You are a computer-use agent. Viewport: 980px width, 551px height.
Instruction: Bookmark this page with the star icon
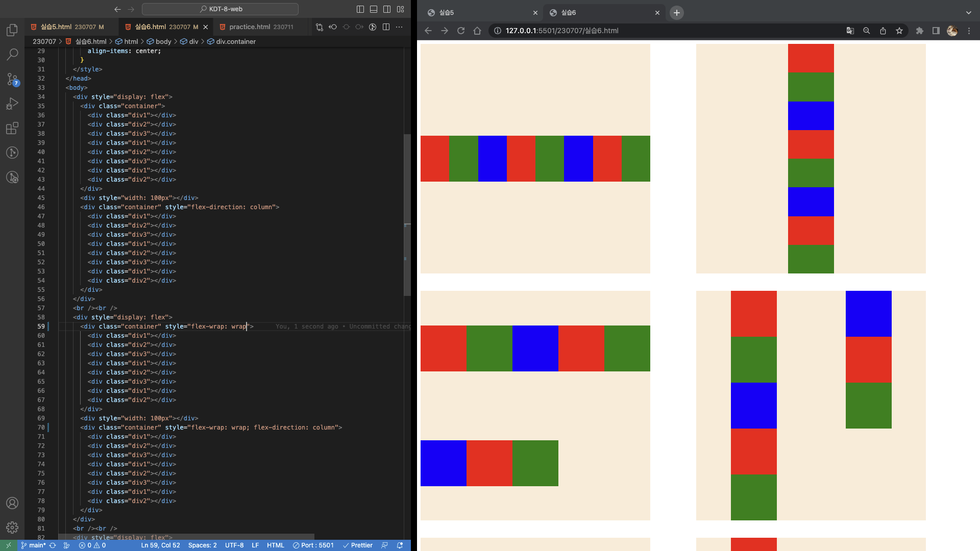coord(899,31)
